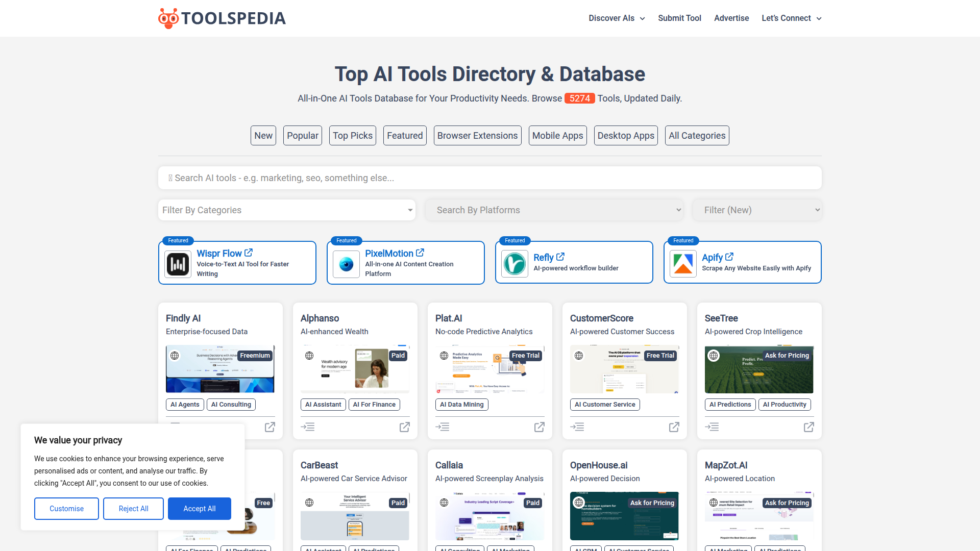The height and width of the screenshot is (551, 980).
Task: Click the AI Agents tag
Action: [x=185, y=405]
